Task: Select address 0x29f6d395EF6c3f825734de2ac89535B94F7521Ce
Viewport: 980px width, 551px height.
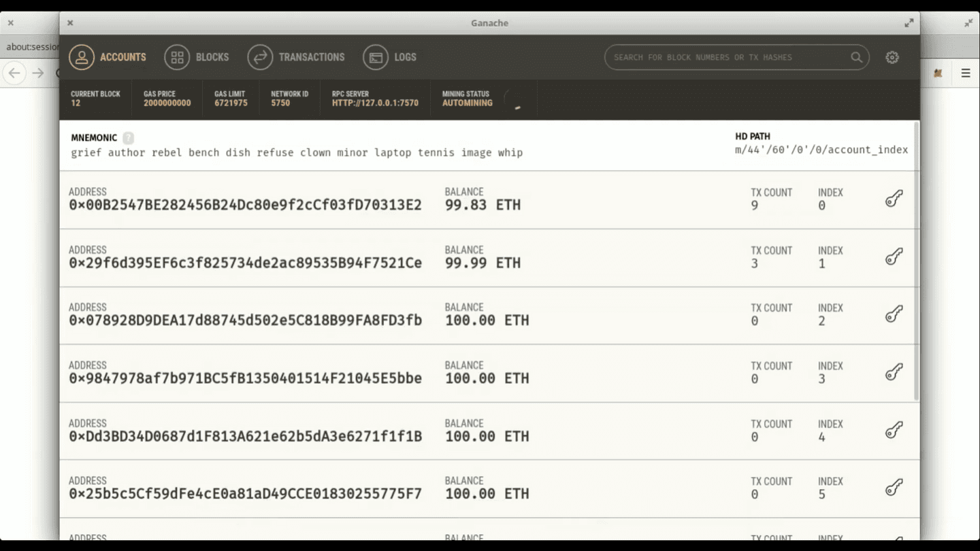Action: [x=245, y=263]
